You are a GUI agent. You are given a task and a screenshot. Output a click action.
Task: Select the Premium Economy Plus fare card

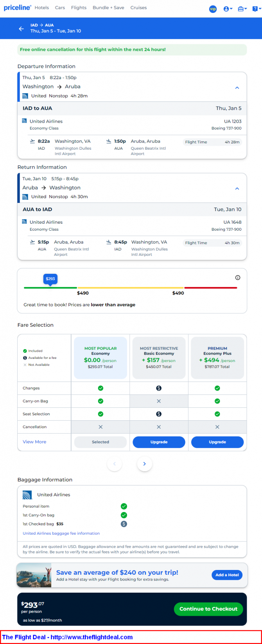217,358
